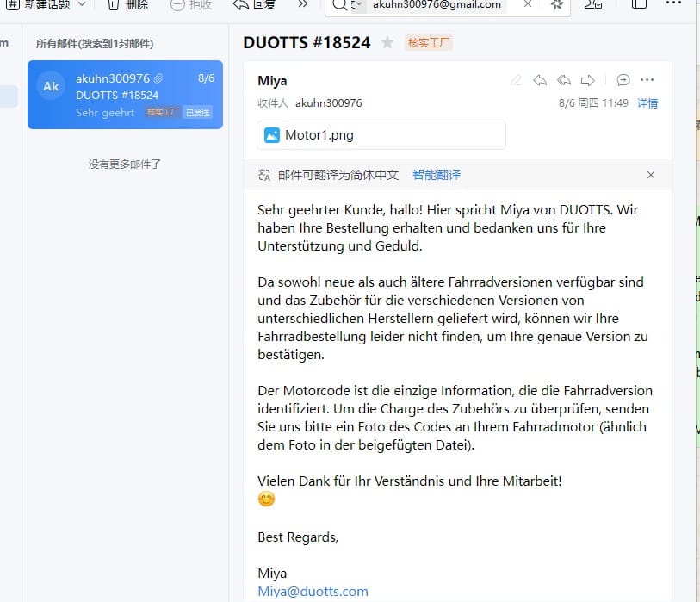Click the sender name Miya
The width and height of the screenshot is (700, 602).
point(272,81)
